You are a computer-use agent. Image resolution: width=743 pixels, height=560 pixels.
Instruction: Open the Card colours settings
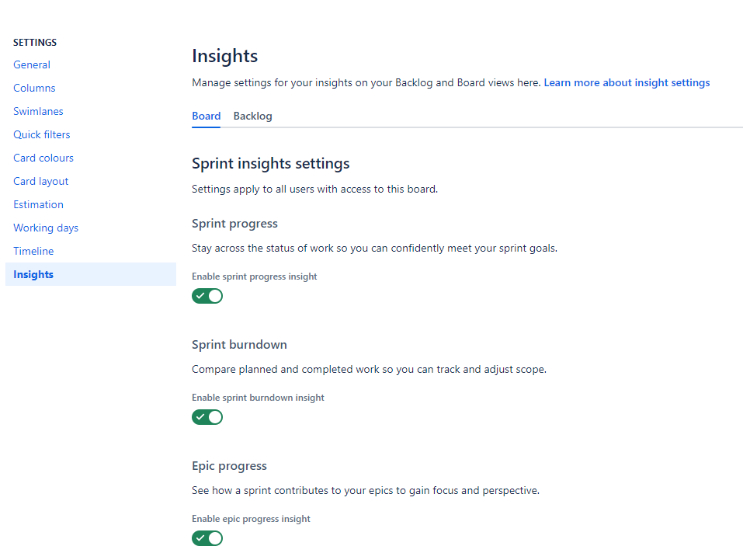pos(43,158)
